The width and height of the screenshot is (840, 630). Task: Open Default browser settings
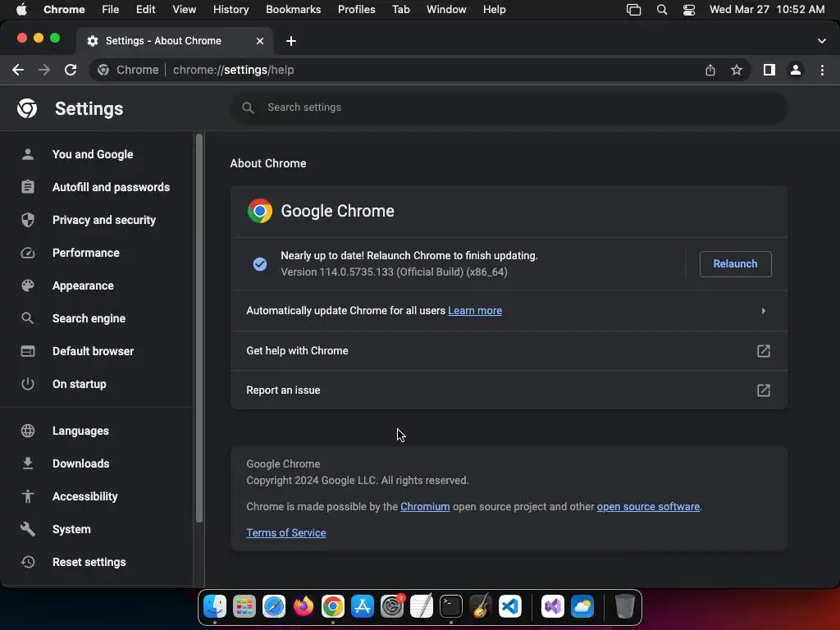tap(94, 351)
